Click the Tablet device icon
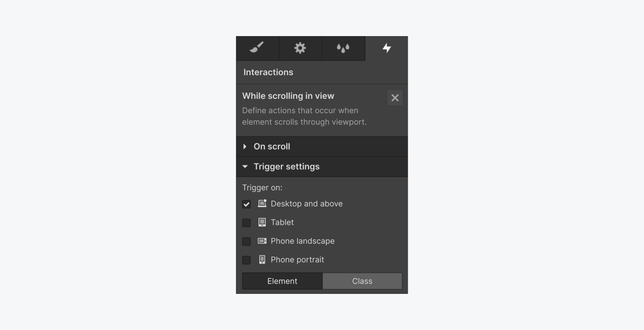644x330 pixels. coord(262,222)
